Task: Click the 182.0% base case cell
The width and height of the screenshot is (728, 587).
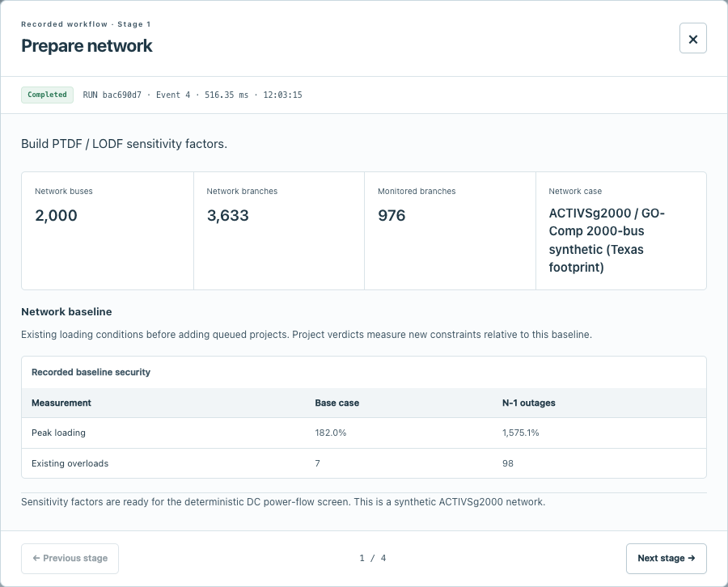Action: (x=331, y=433)
